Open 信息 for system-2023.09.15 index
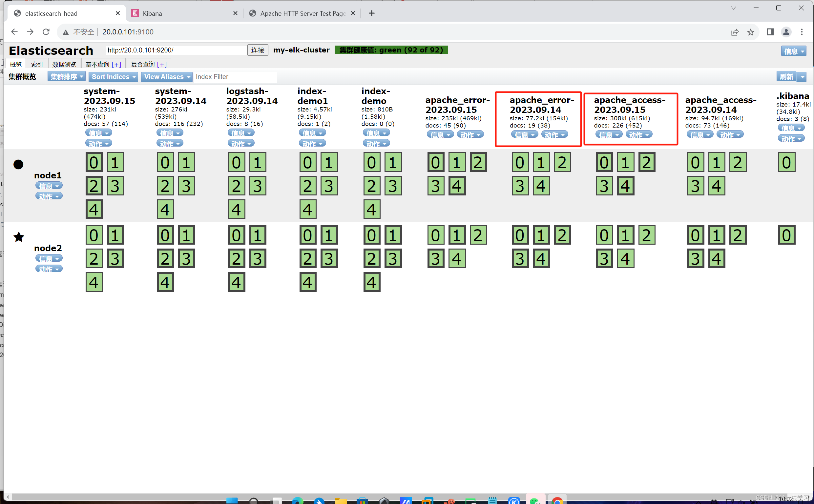The image size is (814, 504). coord(99,133)
